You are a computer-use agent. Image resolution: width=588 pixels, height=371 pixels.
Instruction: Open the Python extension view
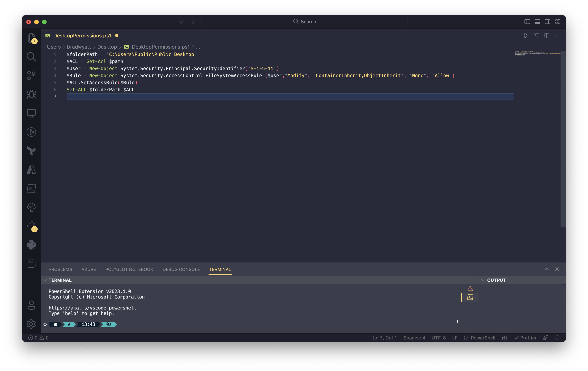pyautogui.click(x=31, y=245)
